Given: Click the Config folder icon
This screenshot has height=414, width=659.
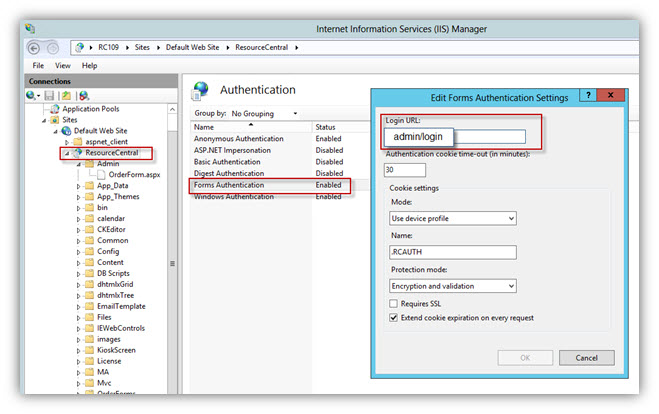Looking at the screenshot, I should tap(90, 251).
